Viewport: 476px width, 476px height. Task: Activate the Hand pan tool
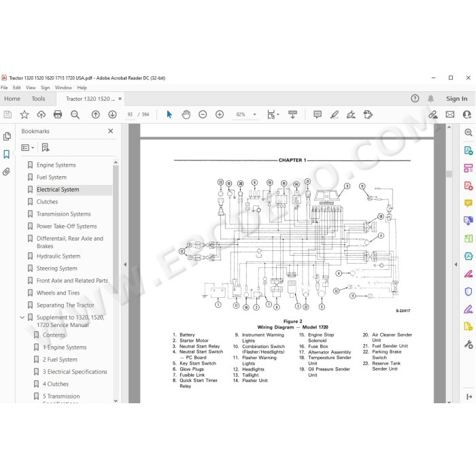(x=186, y=114)
